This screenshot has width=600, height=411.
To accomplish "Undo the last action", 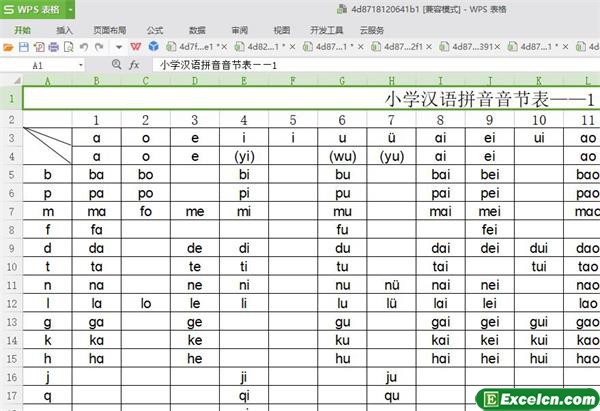I will [x=84, y=47].
